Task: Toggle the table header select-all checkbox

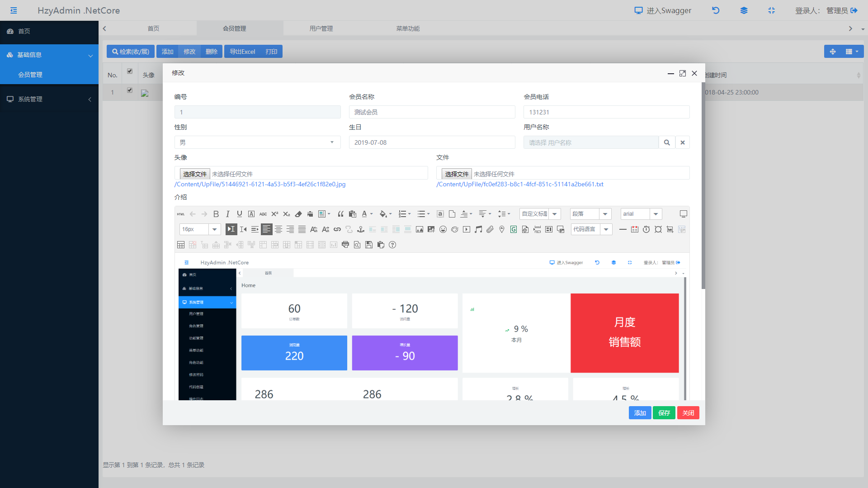Action: pos(130,71)
